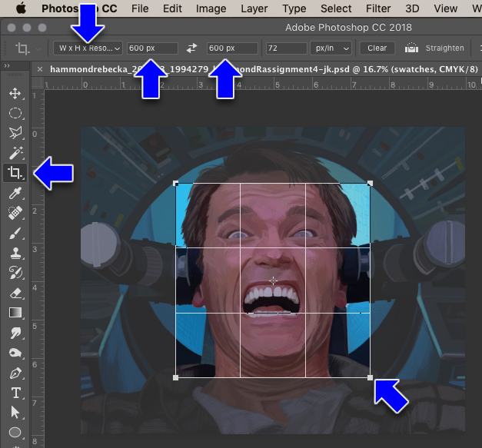Select the Eraser tool
482x448 pixels.
pos(15,293)
